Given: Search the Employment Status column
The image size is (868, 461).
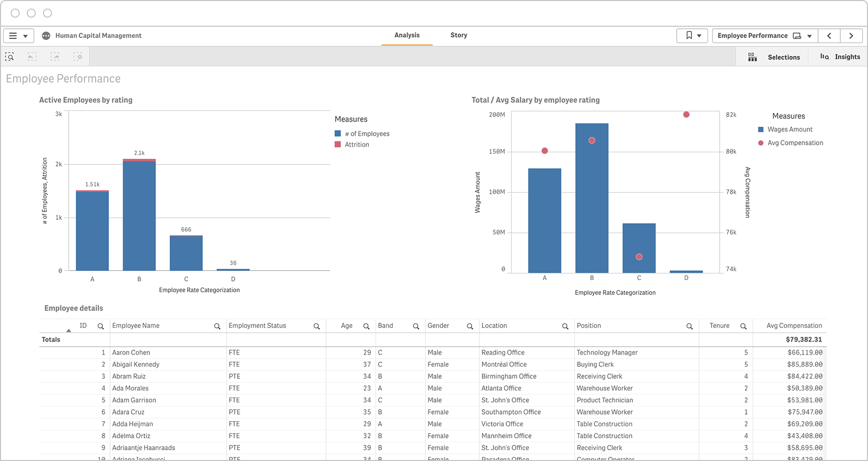Looking at the screenshot, I should point(316,326).
